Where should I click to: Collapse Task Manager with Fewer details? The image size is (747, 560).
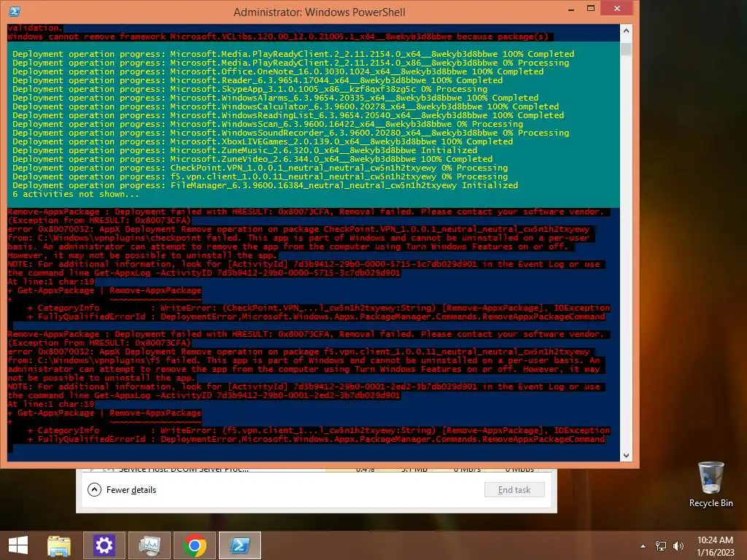click(x=122, y=489)
